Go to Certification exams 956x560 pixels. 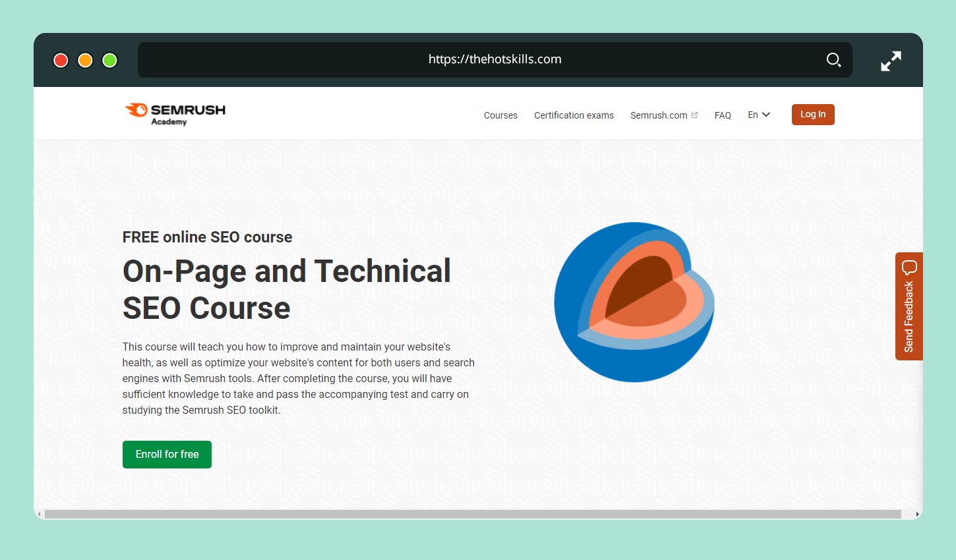[x=574, y=115]
